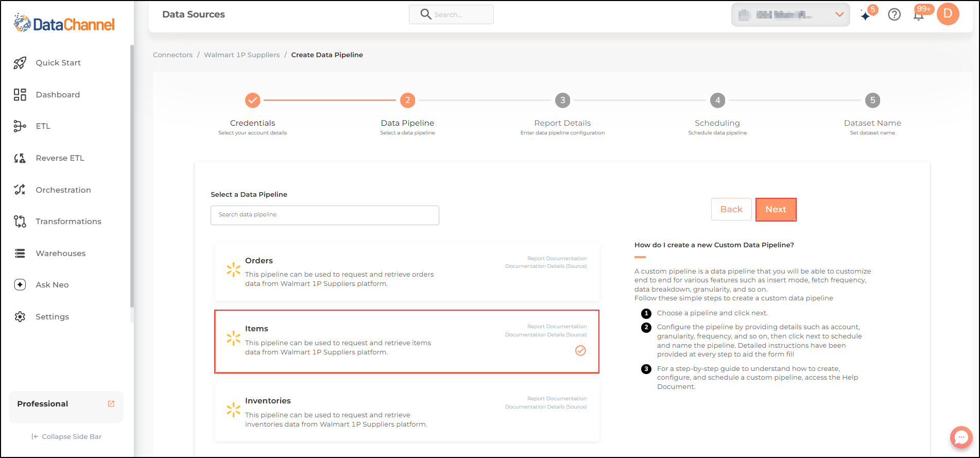Click Data Sources page title

[194, 14]
